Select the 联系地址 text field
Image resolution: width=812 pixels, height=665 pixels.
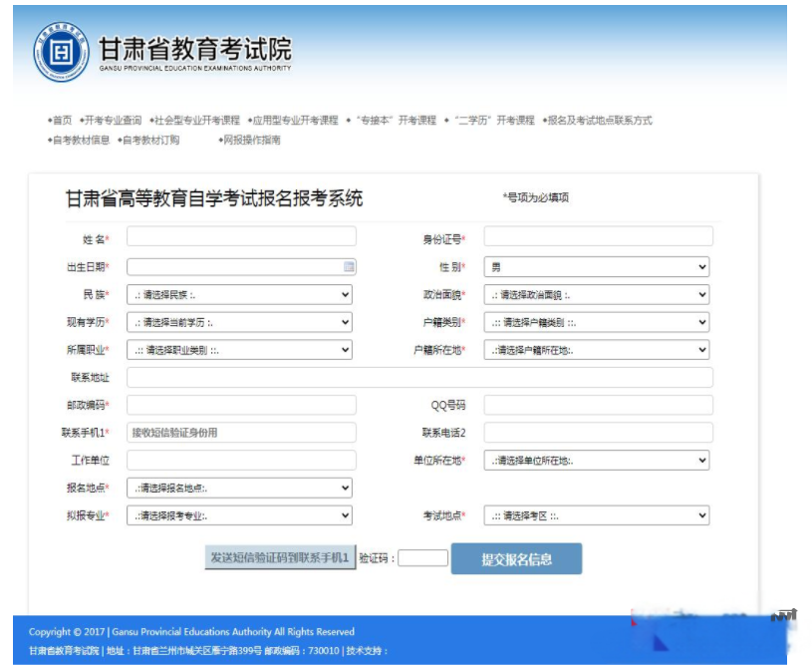pos(419,378)
